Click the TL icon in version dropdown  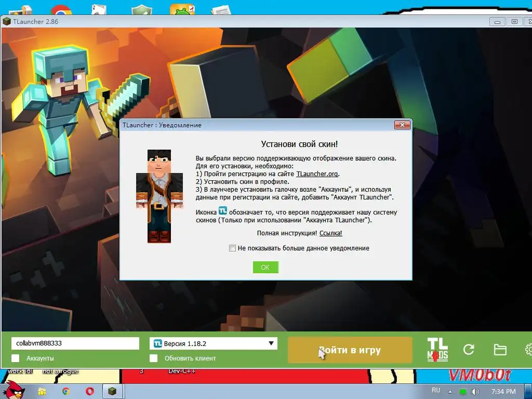pyautogui.click(x=158, y=343)
